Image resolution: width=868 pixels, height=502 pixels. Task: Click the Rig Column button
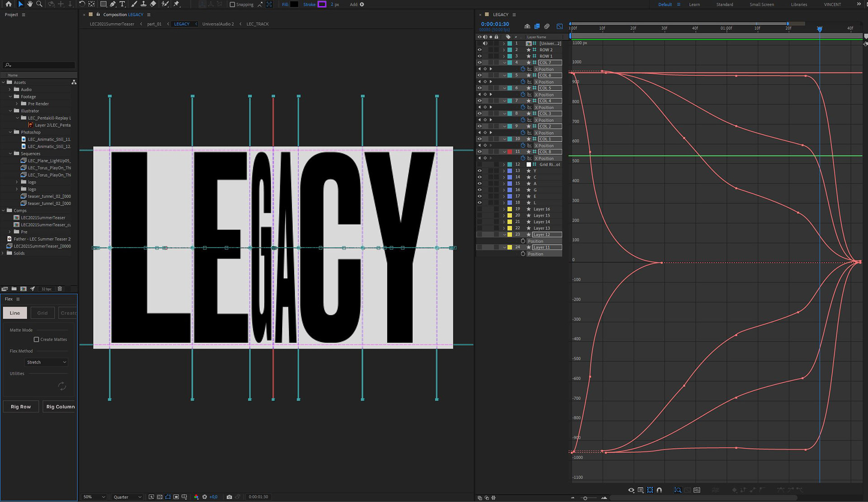[x=60, y=407]
